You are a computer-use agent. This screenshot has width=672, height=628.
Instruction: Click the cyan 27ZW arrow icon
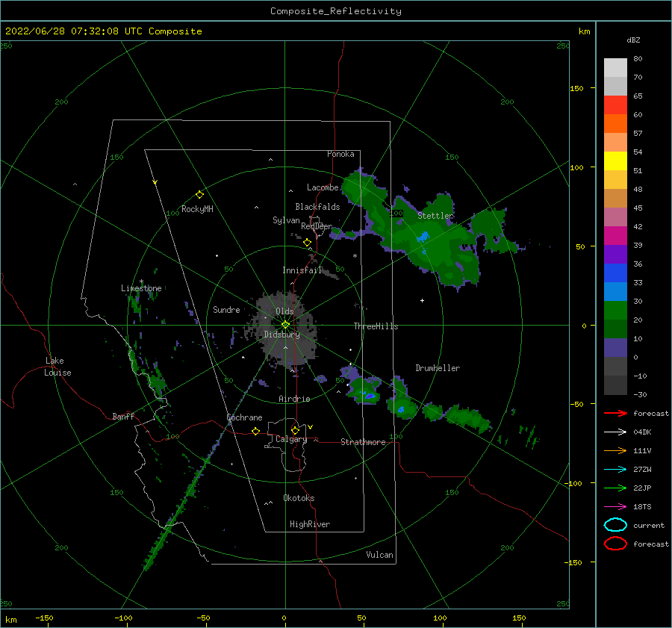(615, 470)
